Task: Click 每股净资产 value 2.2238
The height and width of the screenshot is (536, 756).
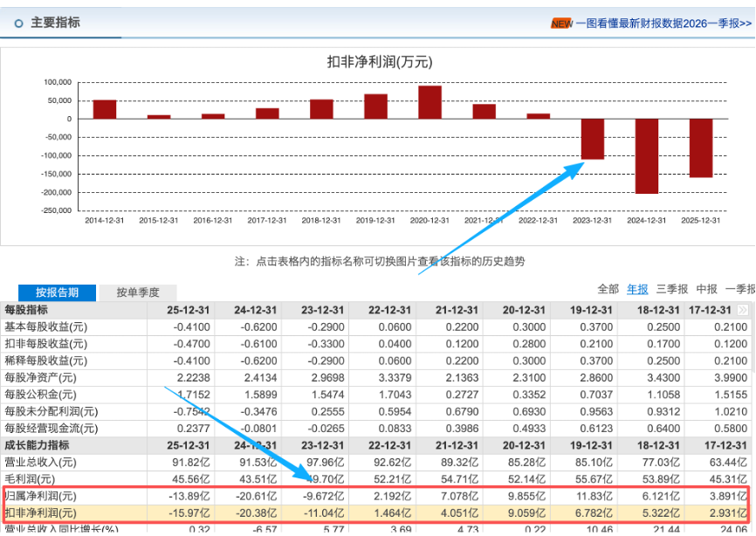Action: [194, 378]
